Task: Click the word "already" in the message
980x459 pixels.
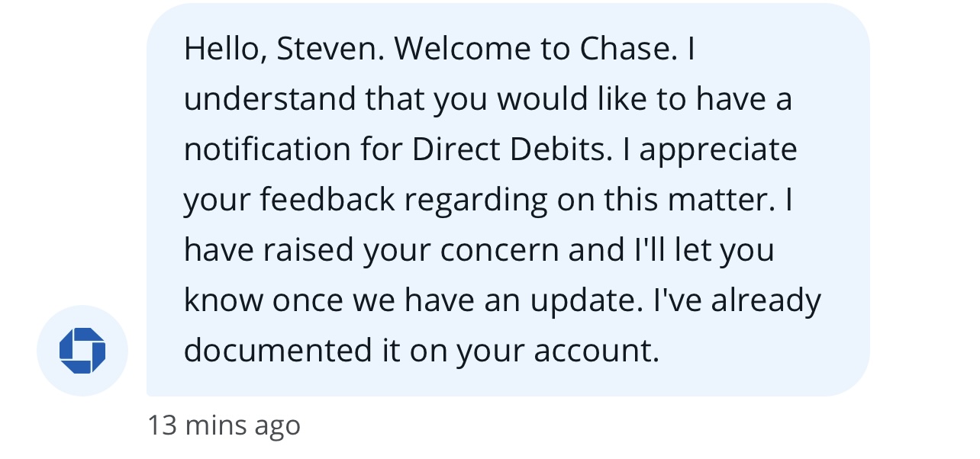Action: click(766, 302)
